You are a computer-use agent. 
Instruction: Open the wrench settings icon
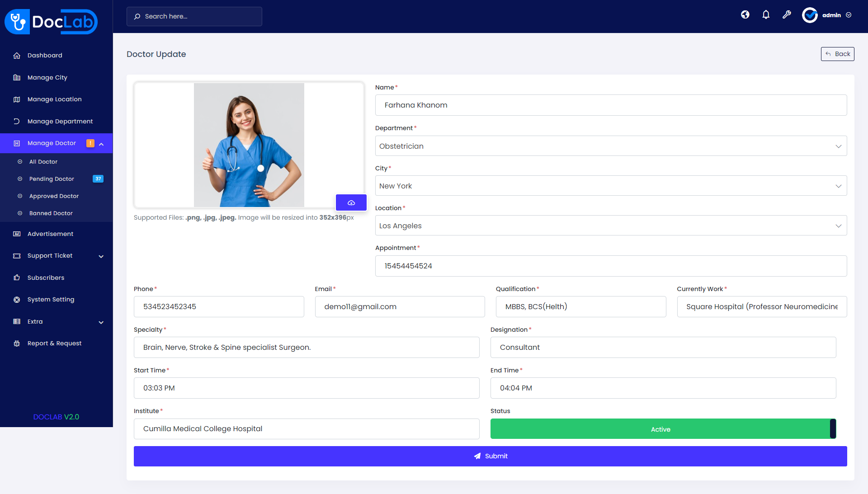[x=787, y=14]
